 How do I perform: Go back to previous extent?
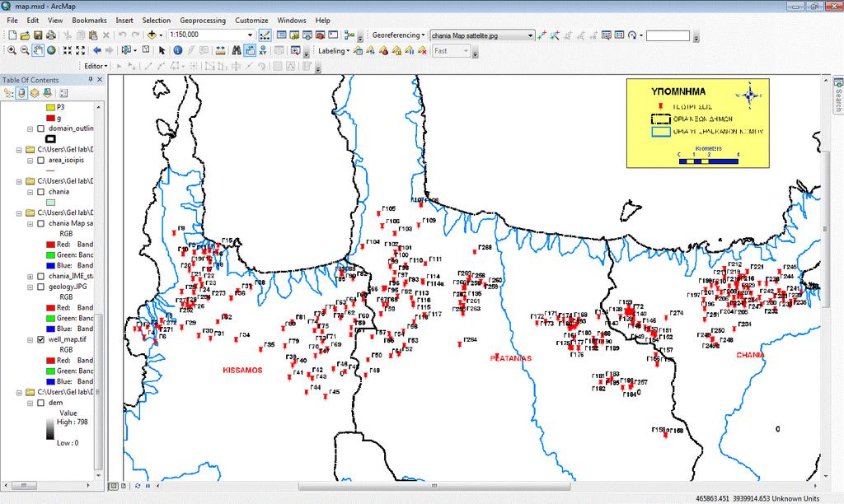(97, 50)
